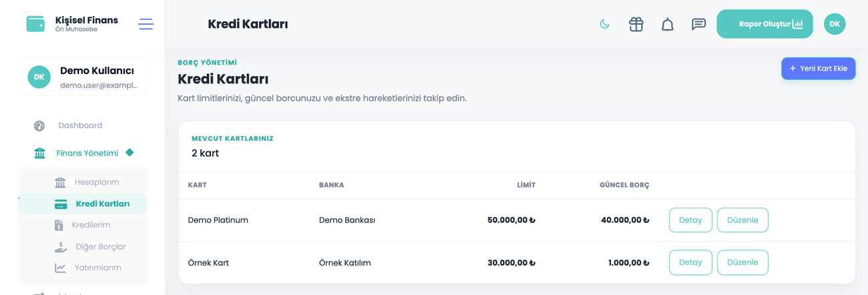Open the DK avatar menu in header
Image resolution: width=868 pixels, height=295 pixels.
pos(835,24)
